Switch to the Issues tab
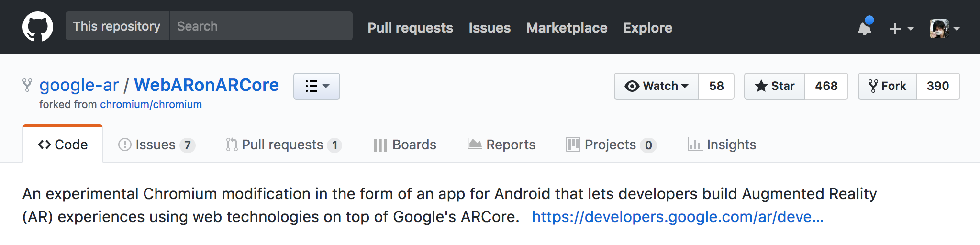The width and height of the screenshot is (980, 245). (156, 145)
